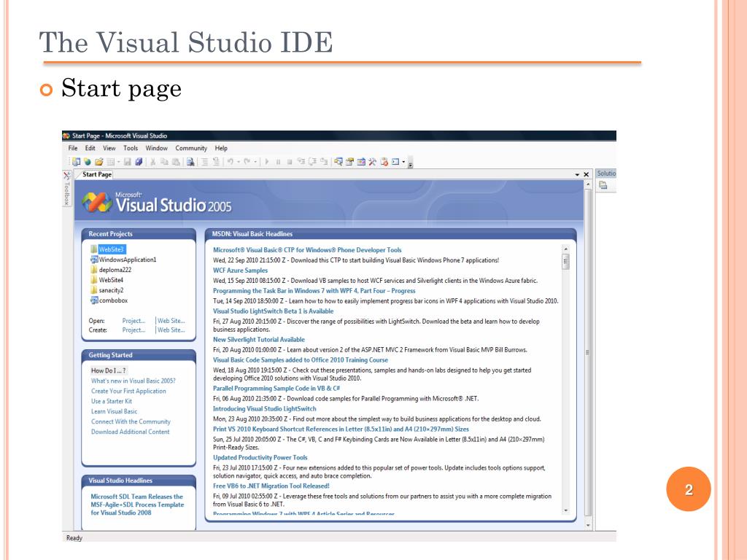This screenshot has width=747, height=560.
Task: Expand the Redo history dropdown arrow
Action: [255, 162]
